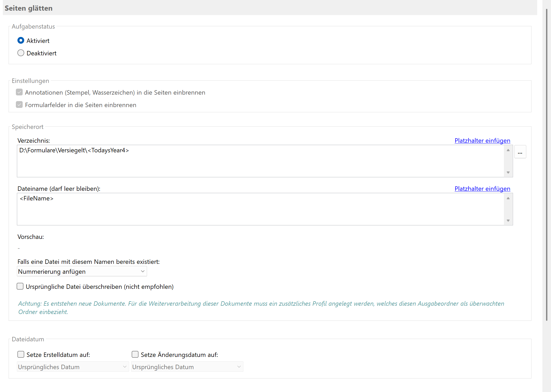
Task: Check Setze Änderungsdatum auf option
Action: 135,355
